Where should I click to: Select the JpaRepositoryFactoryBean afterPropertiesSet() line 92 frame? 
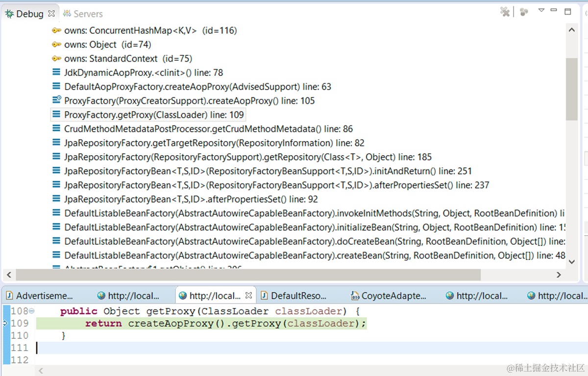pyautogui.click(x=191, y=199)
